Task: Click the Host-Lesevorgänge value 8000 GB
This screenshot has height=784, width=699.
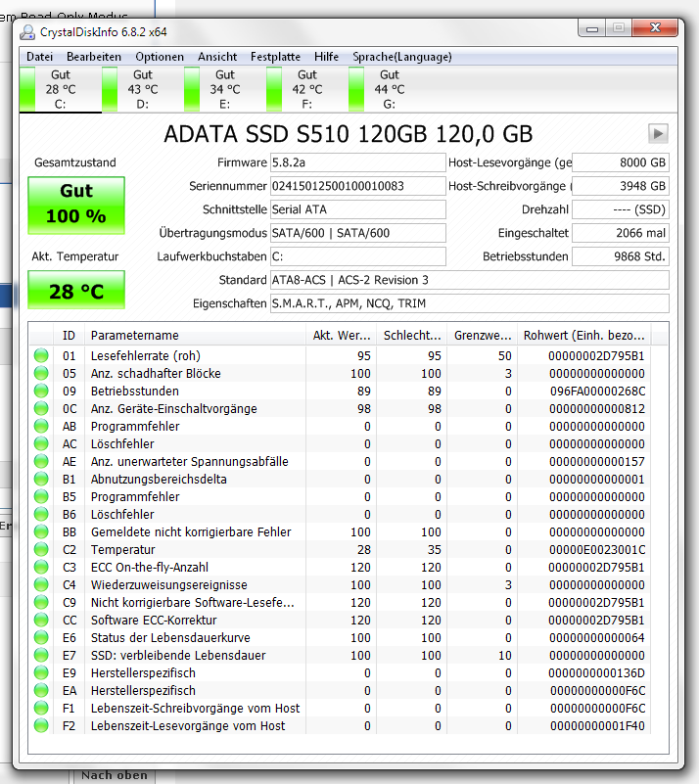Action: [x=621, y=162]
